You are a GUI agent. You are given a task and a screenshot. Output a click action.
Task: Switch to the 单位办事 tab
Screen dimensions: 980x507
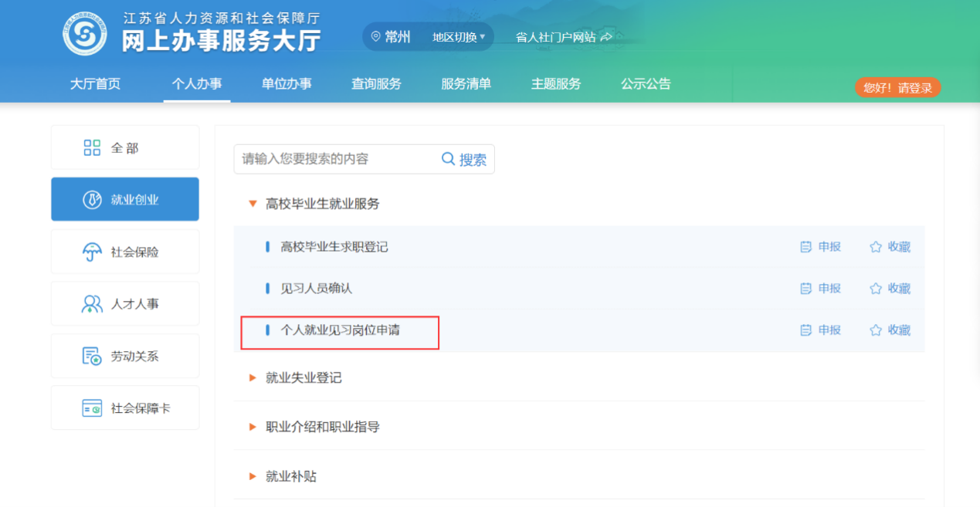tap(287, 84)
